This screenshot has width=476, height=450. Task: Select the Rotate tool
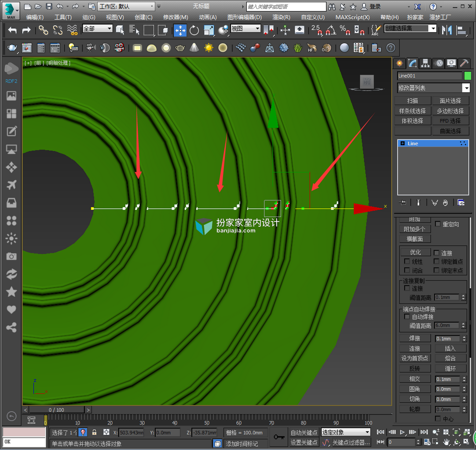click(x=194, y=30)
